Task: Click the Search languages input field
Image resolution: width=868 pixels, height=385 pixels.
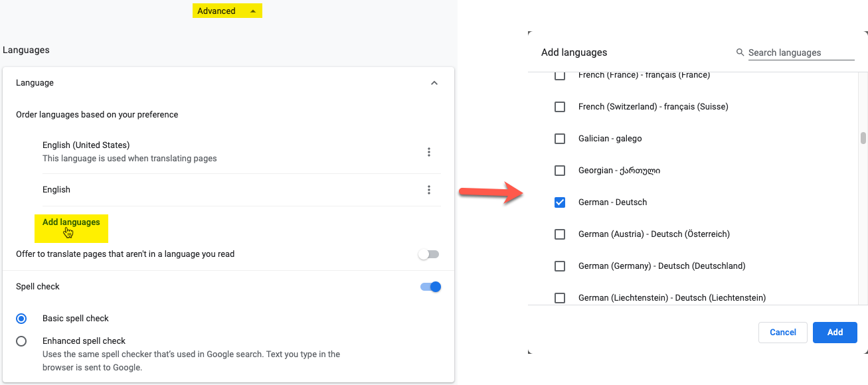Action: tap(801, 52)
